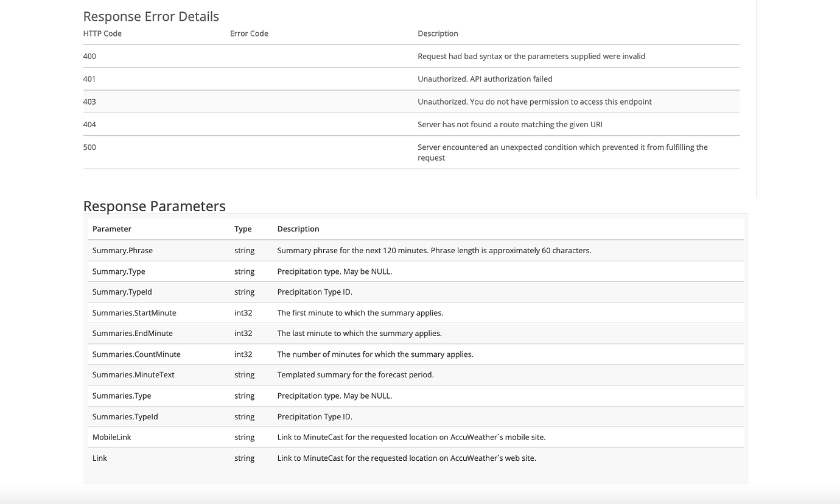This screenshot has height=504, width=840.
Task: Click the 404 HTTP code cell
Action: tap(89, 124)
